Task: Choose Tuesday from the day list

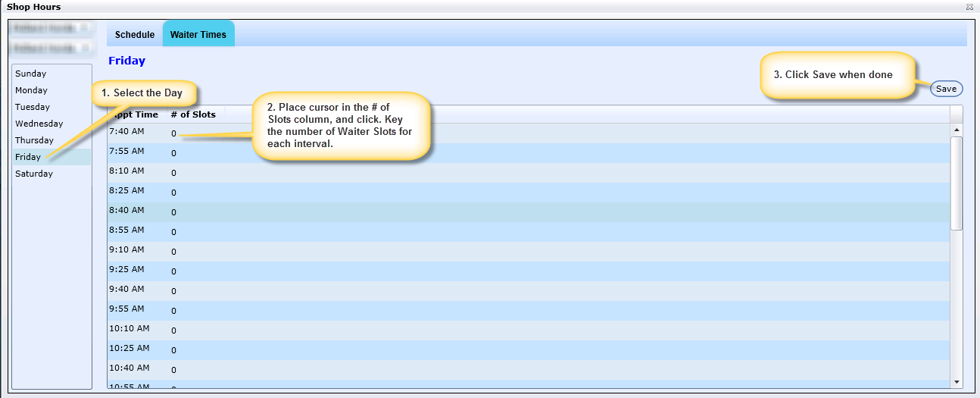Action: [33, 107]
